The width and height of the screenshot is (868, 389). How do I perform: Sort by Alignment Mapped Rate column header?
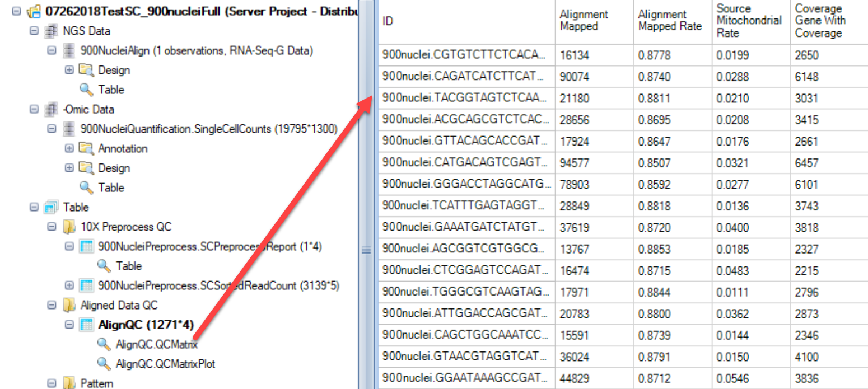click(673, 22)
